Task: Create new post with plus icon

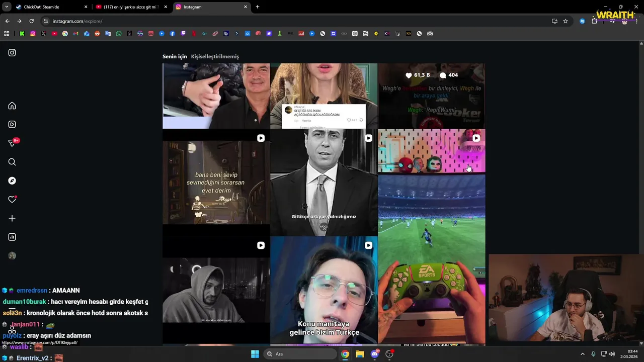Action: tap(12, 218)
